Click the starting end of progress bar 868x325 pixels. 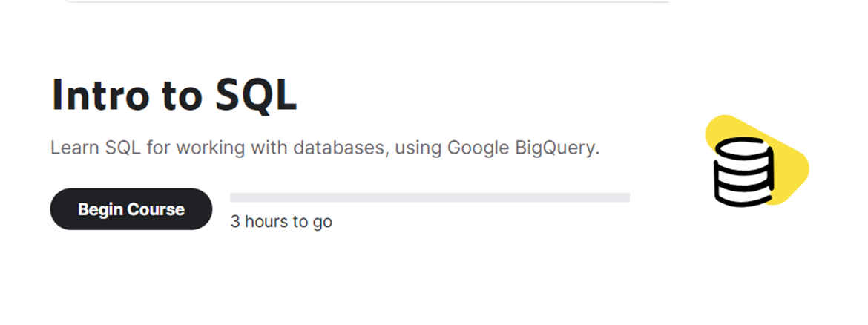pyautogui.click(x=232, y=197)
